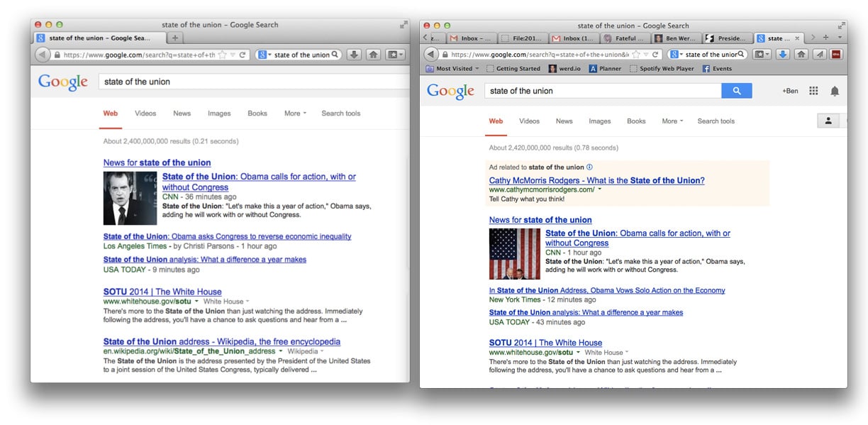Open the Planner bookmark

(x=605, y=69)
